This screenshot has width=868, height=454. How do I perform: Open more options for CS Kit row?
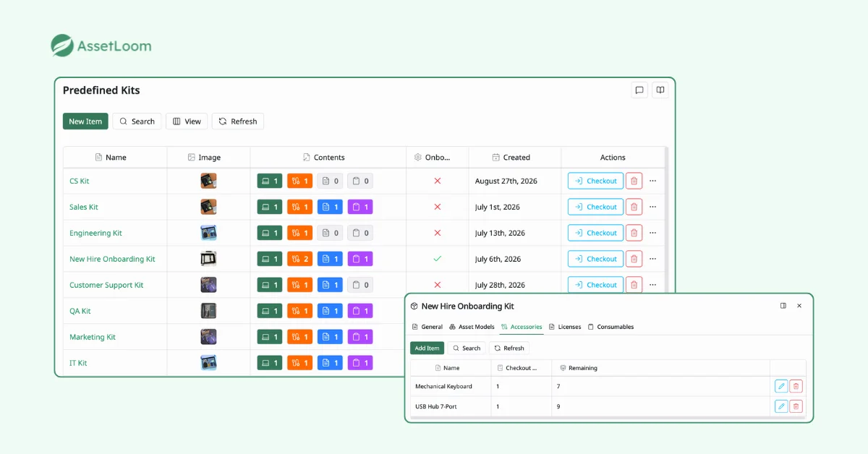[653, 181]
